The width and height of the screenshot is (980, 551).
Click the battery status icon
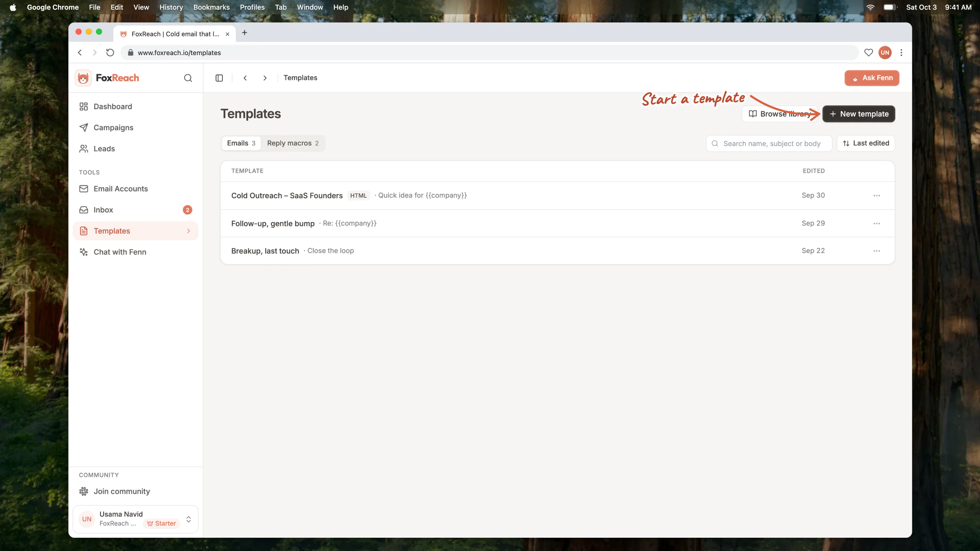(x=890, y=7)
